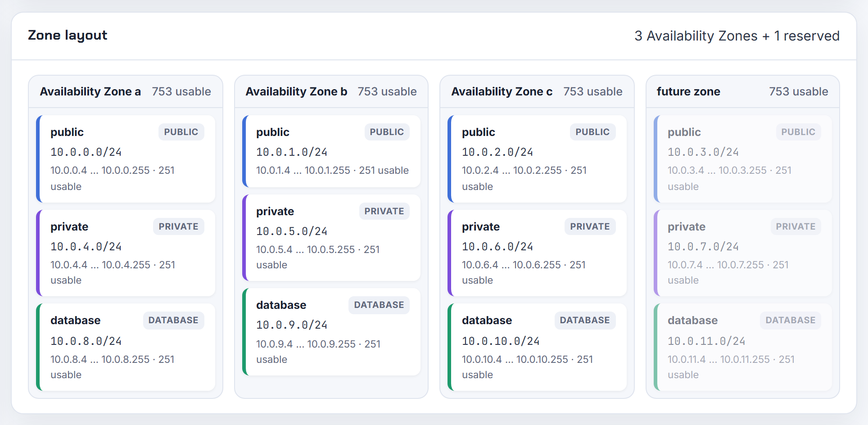Select CIDR 10.0.5.0/24
This screenshot has width=868, height=425.
pos(292,231)
